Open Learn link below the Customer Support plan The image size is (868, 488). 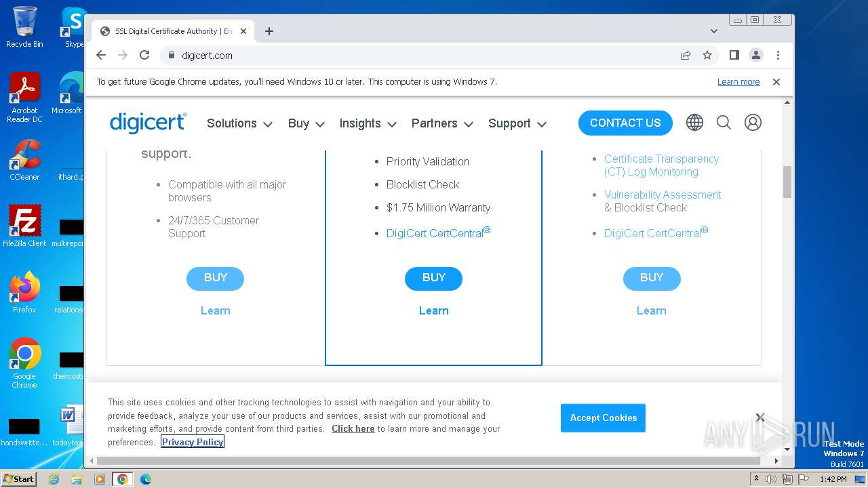pos(216,310)
